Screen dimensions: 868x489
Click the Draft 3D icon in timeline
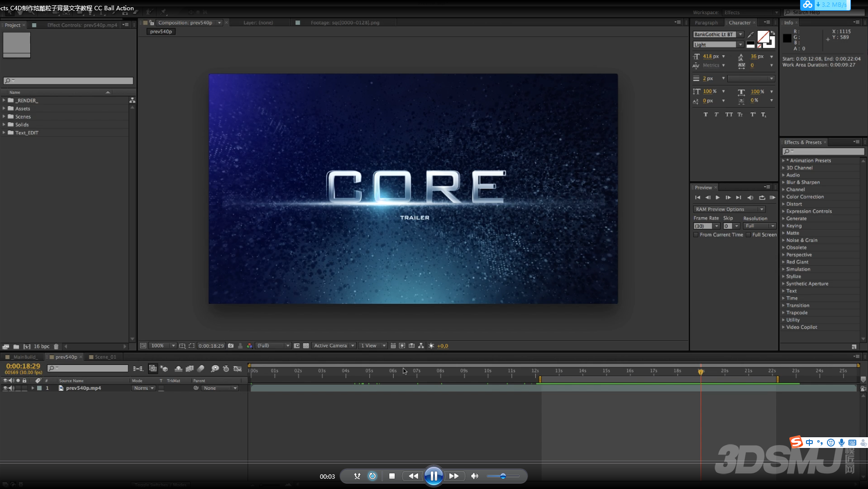(164, 368)
